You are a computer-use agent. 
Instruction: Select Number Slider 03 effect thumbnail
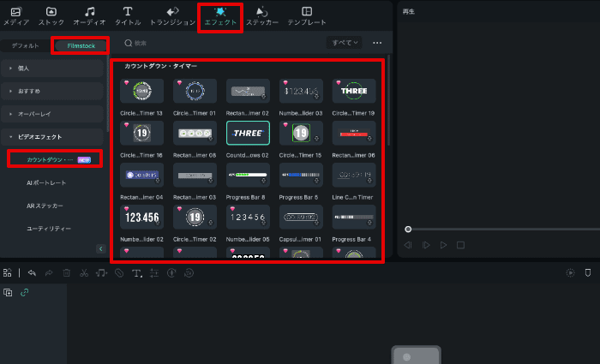301,91
